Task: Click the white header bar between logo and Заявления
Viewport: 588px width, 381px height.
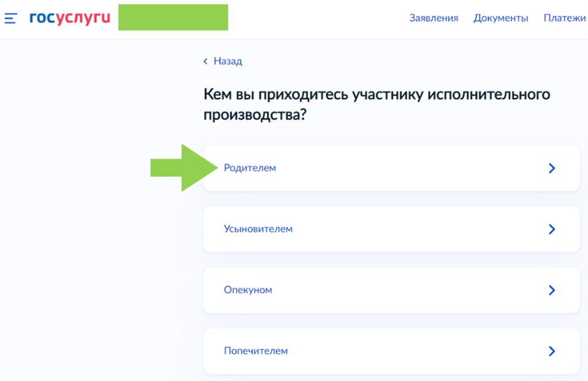Action: coord(315,18)
